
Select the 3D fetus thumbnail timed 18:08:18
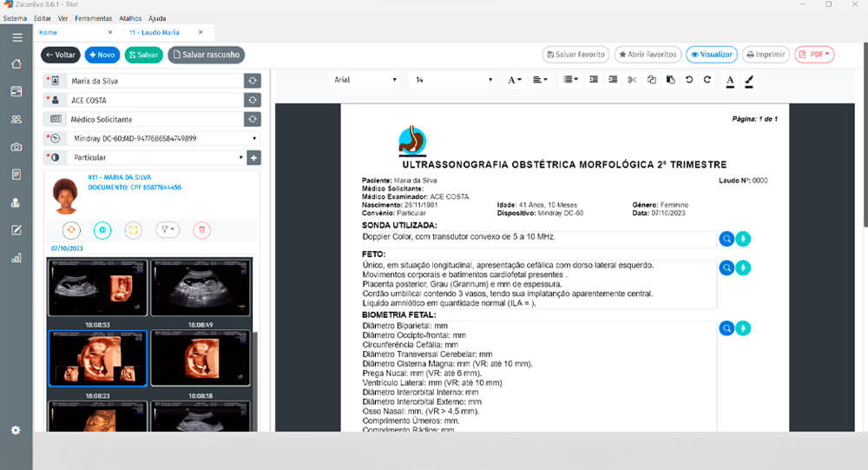[x=201, y=359]
